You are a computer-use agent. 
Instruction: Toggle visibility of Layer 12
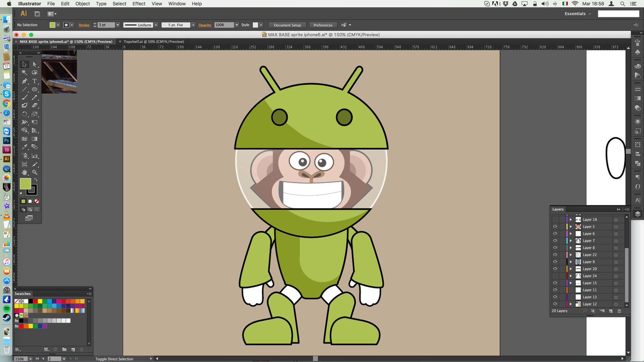[x=556, y=304]
